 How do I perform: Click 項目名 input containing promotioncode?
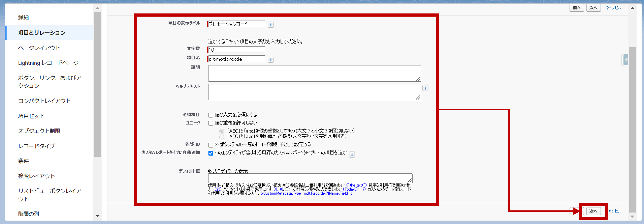tap(236, 59)
